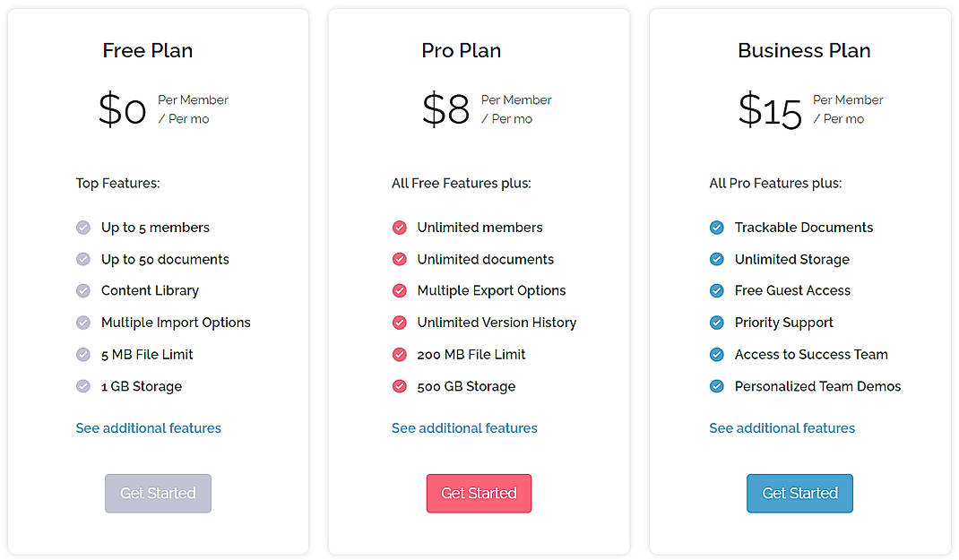The image size is (959, 560).
Task: Select the Pro Plan title
Action: point(461,51)
